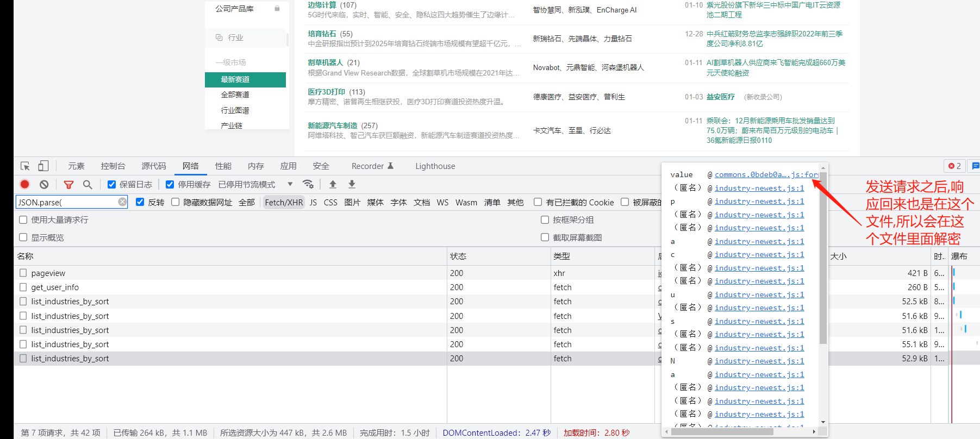The image size is (980, 439).
Task: Check 截取屏幕截图 option
Action: [545, 237]
